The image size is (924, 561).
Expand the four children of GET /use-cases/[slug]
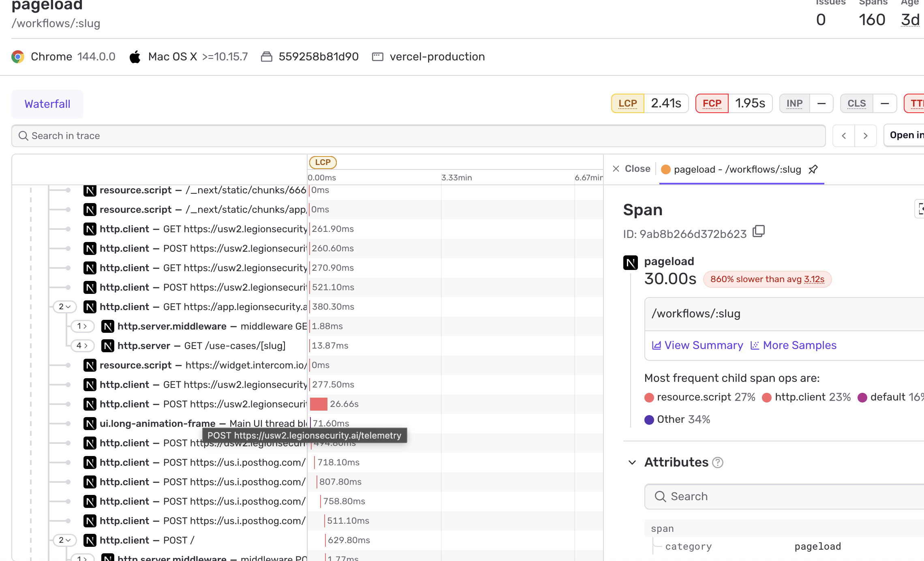tap(82, 346)
